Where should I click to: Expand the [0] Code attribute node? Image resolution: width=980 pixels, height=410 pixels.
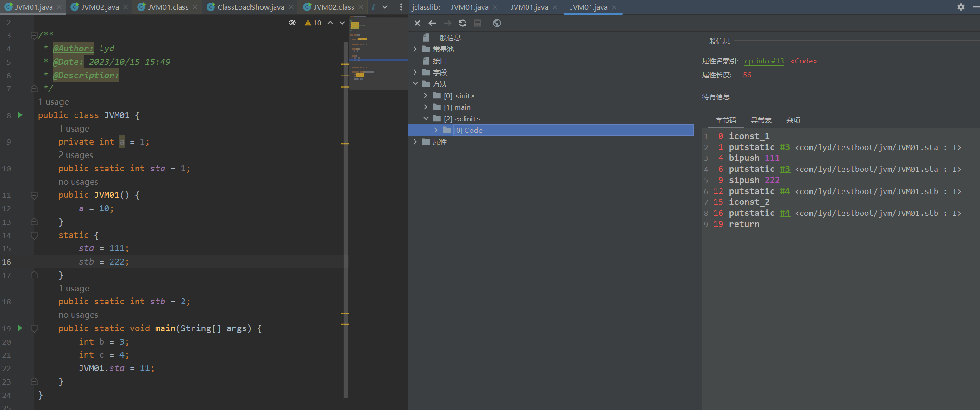(x=436, y=130)
